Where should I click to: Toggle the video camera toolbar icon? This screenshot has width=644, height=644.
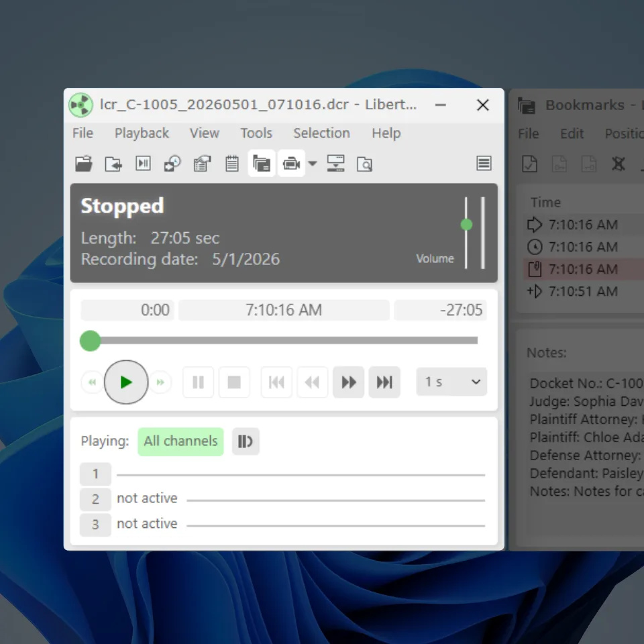(x=291, y=164)
